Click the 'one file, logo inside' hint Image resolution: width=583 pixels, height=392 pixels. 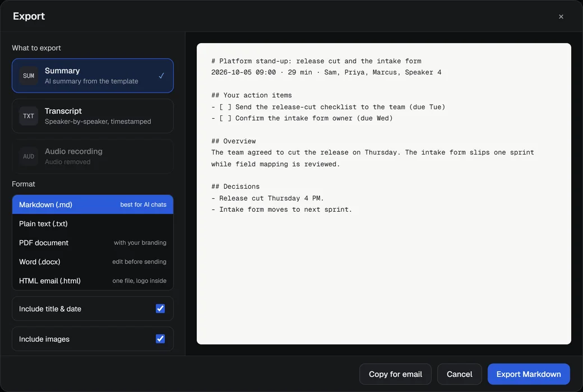coord(140,281)
